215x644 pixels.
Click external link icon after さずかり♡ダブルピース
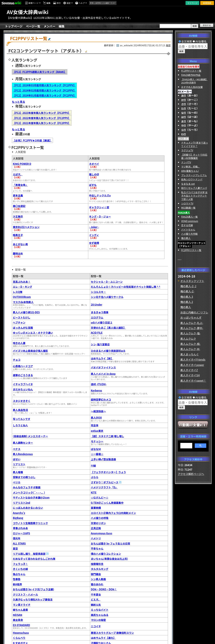point(120,482)
